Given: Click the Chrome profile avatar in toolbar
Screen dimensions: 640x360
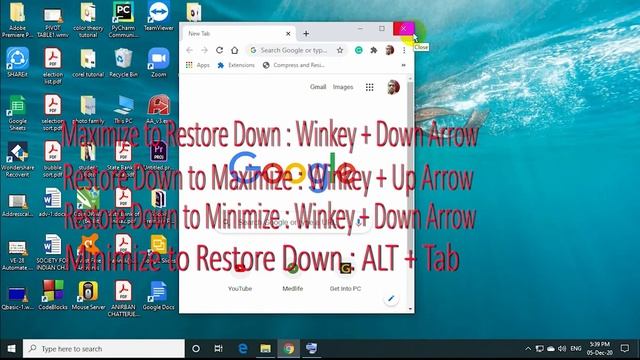Looking at the screenshot, I should 389,50.
